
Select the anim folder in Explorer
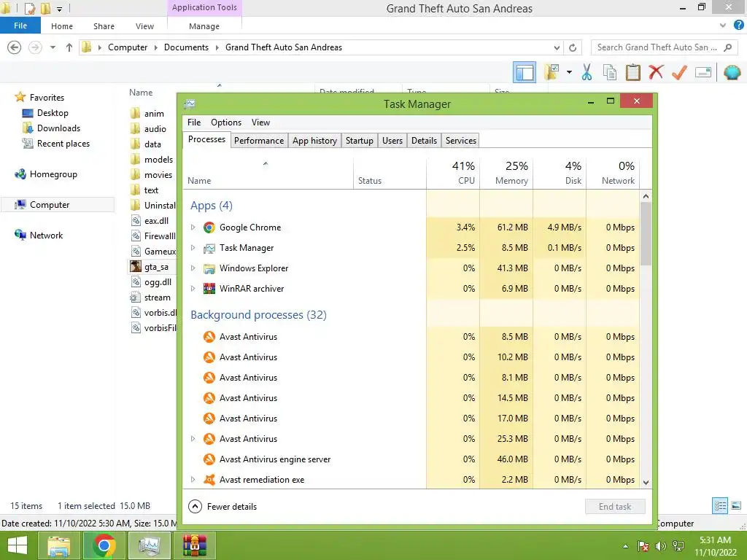[147, 113]
